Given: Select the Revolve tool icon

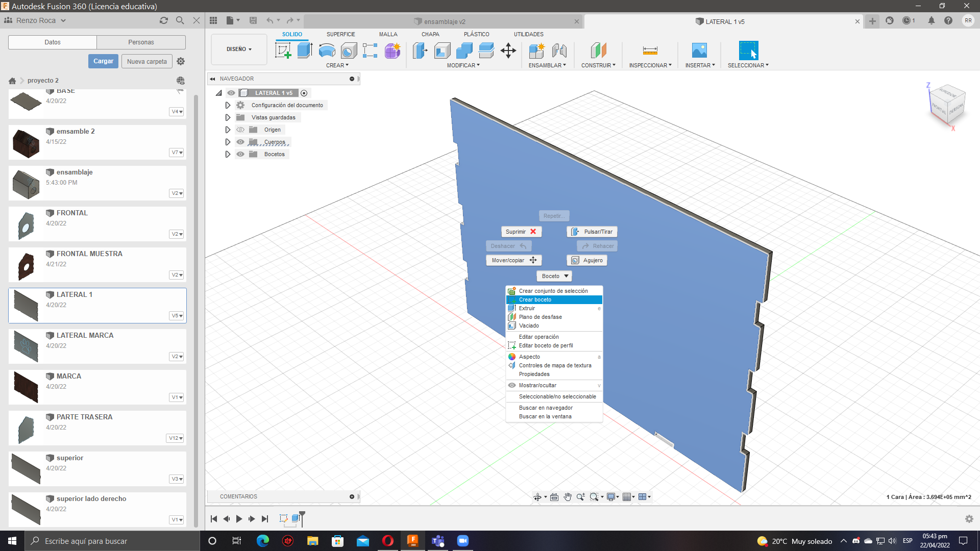Looking at the screenshot, I should coord(327,51).
